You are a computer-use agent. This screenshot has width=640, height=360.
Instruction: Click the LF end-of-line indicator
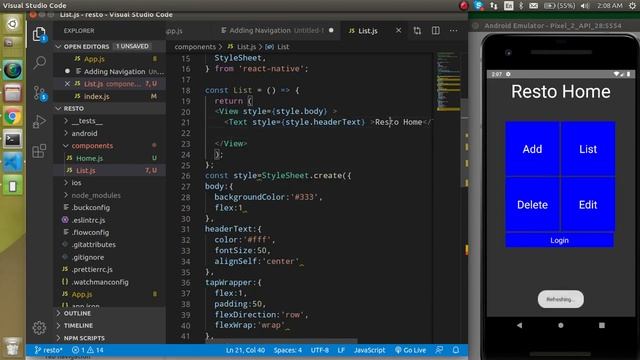tap(341, 350)
